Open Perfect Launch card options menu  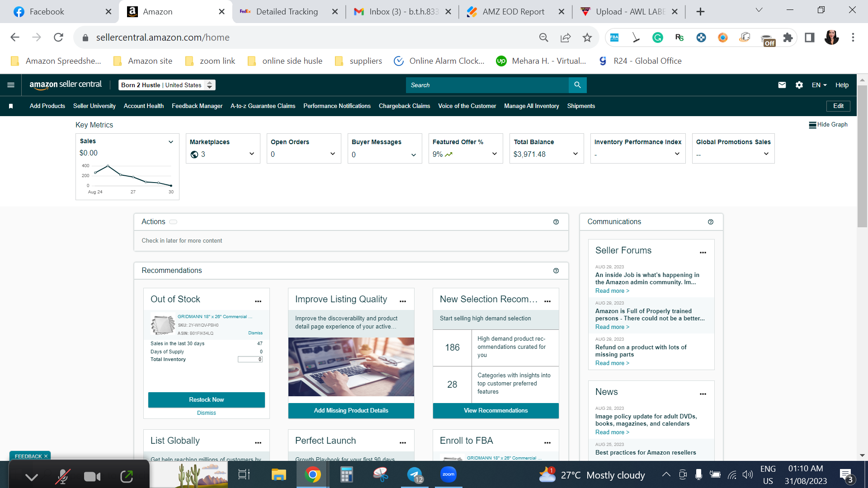click(403, 442)
